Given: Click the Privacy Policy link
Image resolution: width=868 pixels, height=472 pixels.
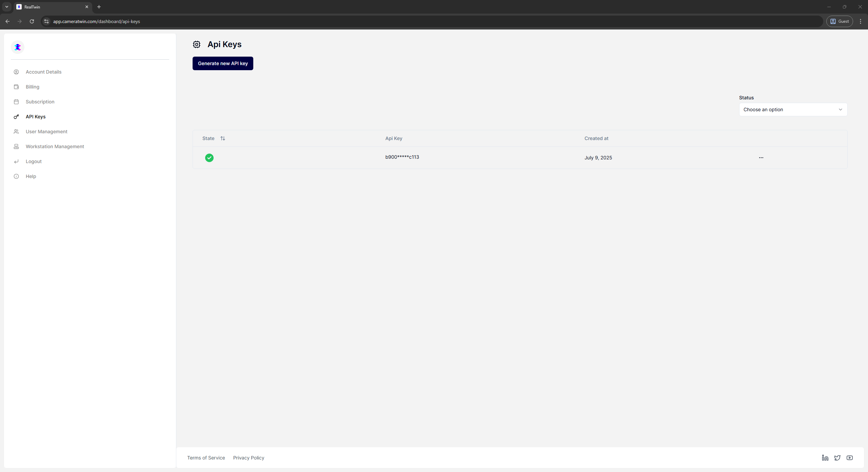Looking at the screenshot, I should tap(249, 458).
